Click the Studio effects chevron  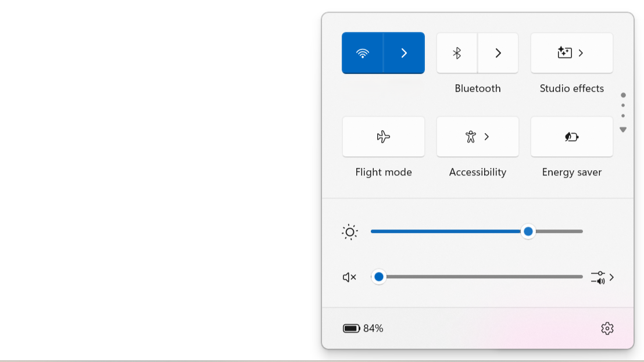581,52
